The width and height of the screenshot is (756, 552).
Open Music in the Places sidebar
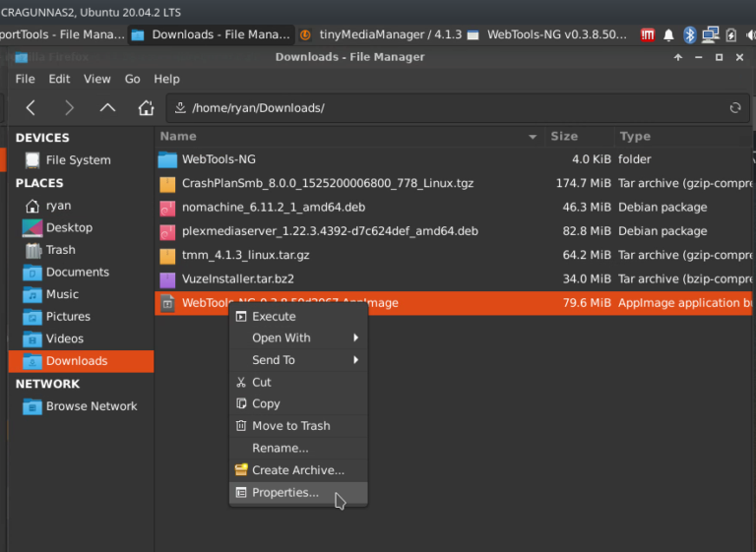(x=81, y=294)
